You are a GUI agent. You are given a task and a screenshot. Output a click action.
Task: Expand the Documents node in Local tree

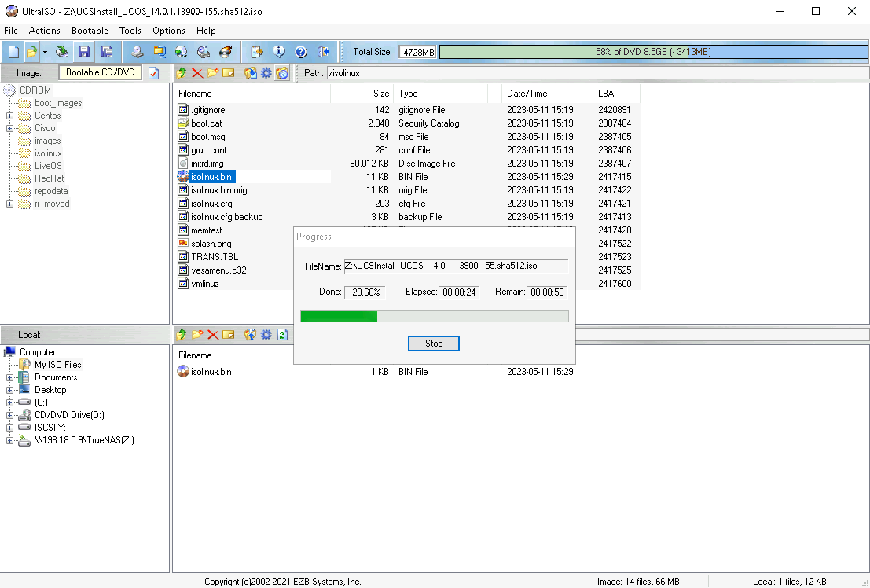click(9, 377)
